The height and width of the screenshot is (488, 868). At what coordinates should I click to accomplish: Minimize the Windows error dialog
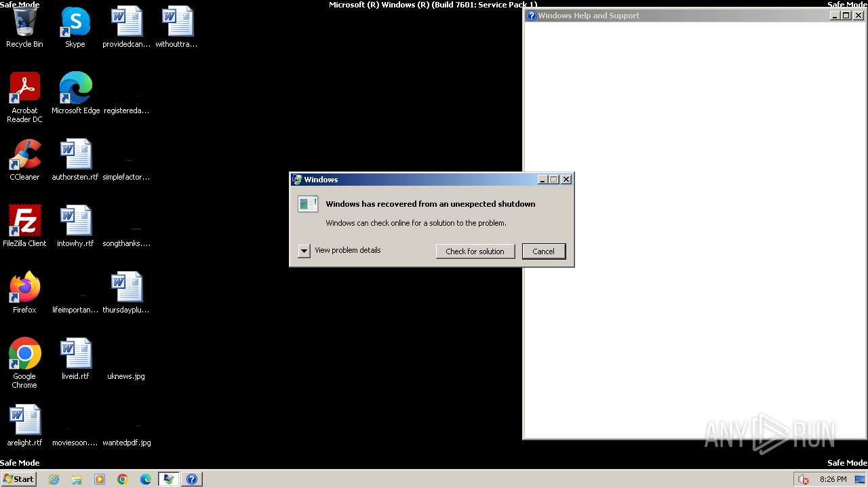tap(542, 180)
